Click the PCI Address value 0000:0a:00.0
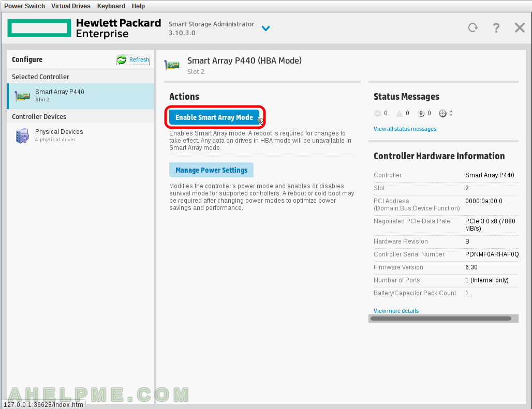 (483, 201)
